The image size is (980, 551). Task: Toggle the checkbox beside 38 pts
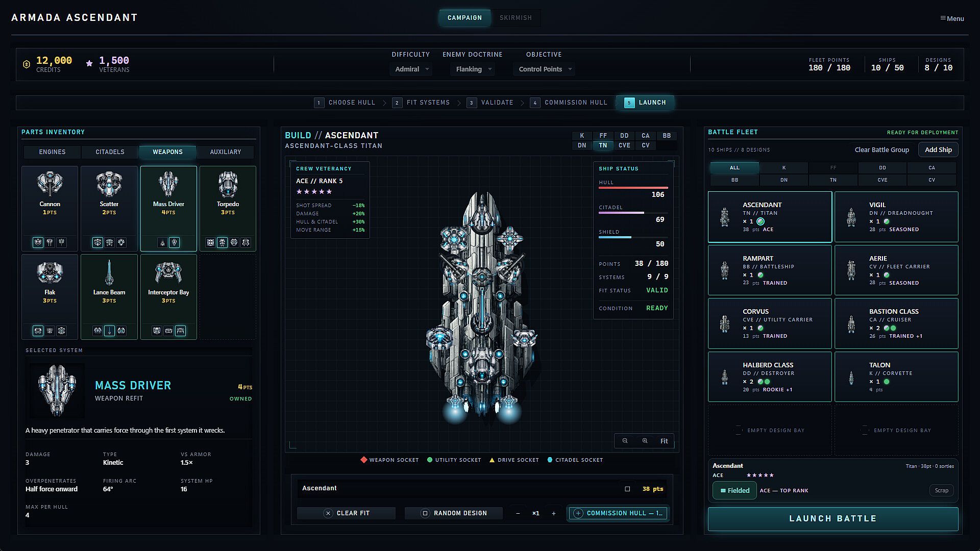tap(627, 489)
